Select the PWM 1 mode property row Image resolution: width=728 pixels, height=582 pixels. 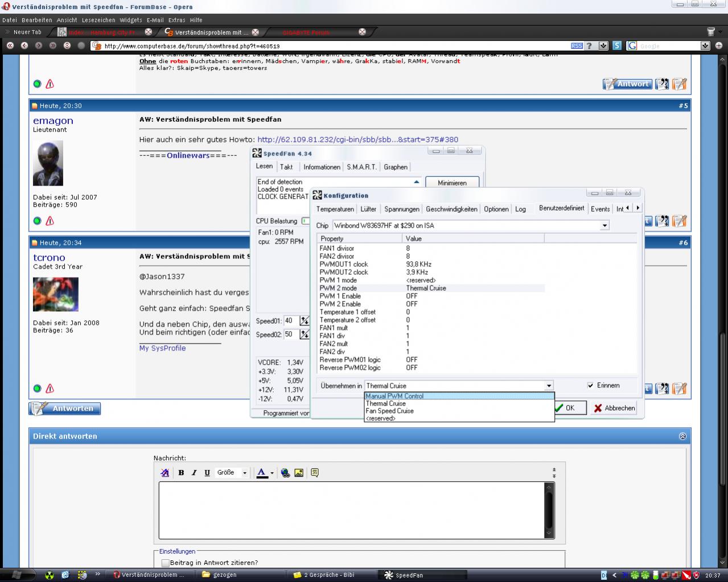(x=431, y=280)
